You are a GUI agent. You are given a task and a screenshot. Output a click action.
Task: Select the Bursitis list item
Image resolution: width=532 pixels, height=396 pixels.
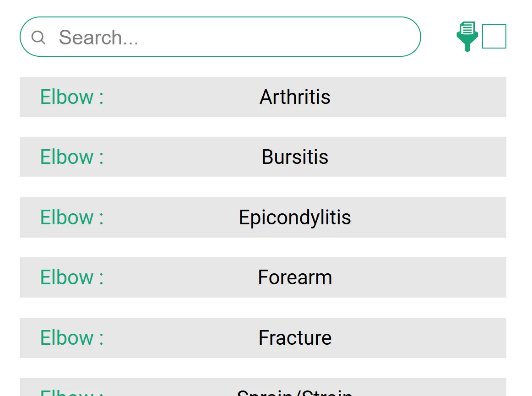[295, 157]
